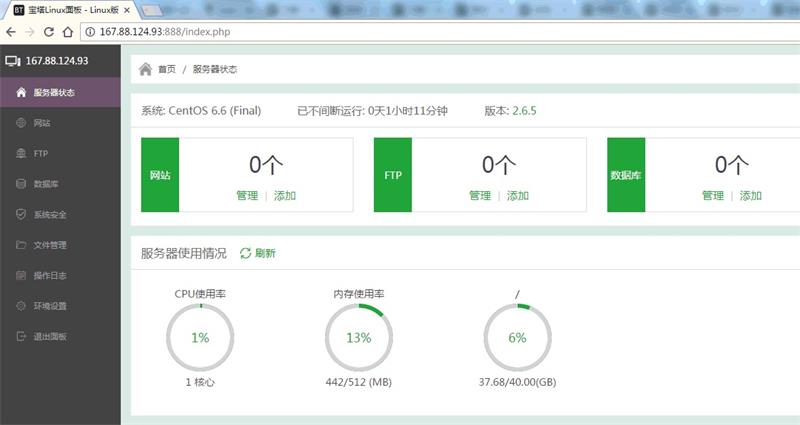Click the 服务器使用情况 section heading

point(184,253)
